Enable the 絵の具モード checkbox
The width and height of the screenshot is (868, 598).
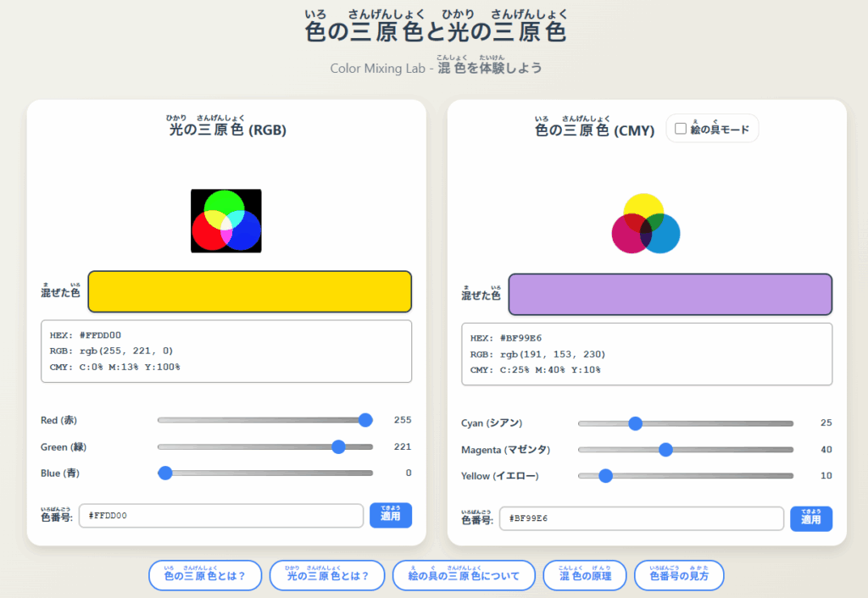[680, 130]
